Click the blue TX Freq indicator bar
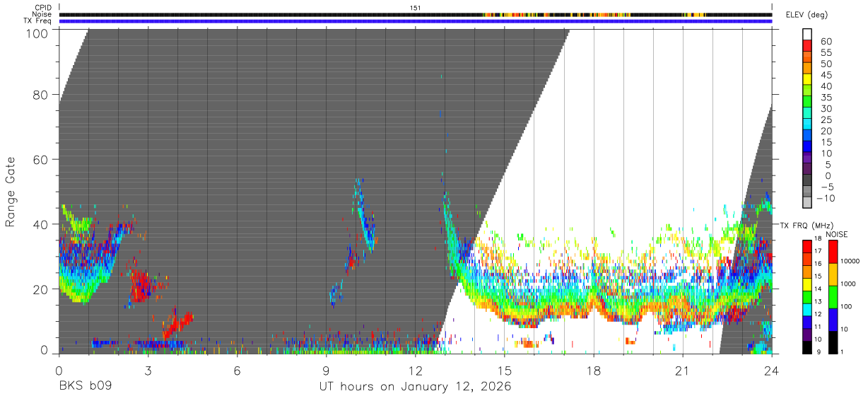The height and width of the screenshot is (401, 868). (416, 21)
